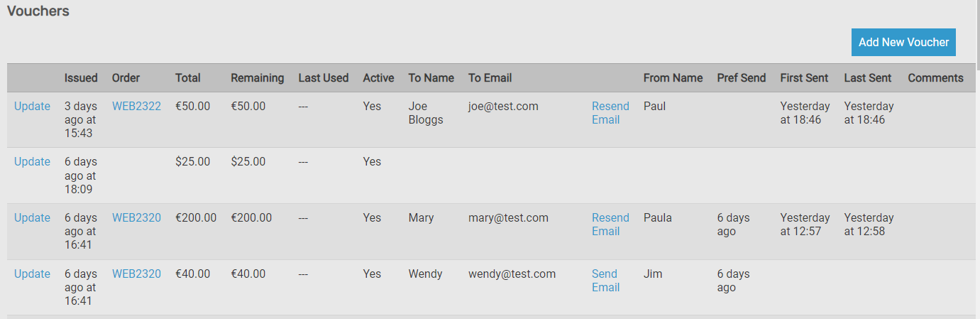980x319 pixels.
Task: Update Mary's €200.00 voucher
Action: click(32, 217)
